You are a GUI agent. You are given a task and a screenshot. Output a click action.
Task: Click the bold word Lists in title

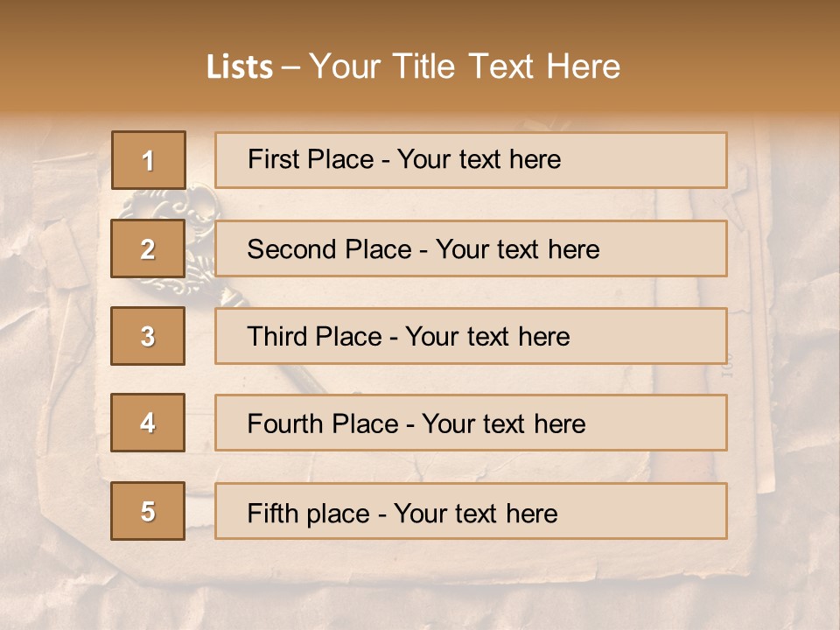click(240, 67)
